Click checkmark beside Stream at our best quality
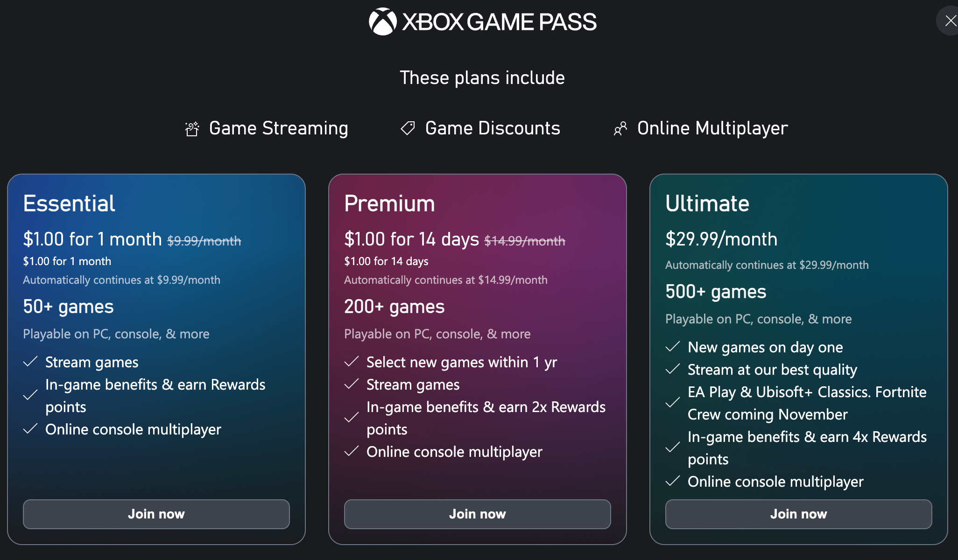This screenshot has height=560, width=958. point(672,369)
